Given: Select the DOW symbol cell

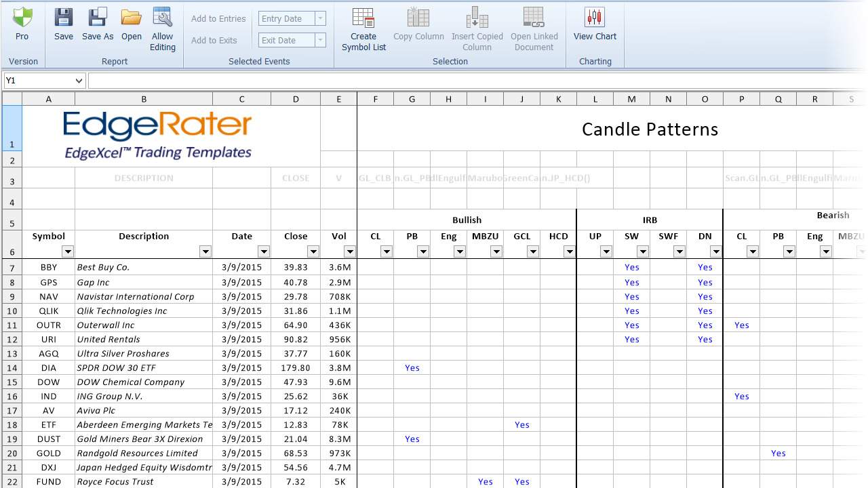Looking at the screenshot, I should [49, 382].
